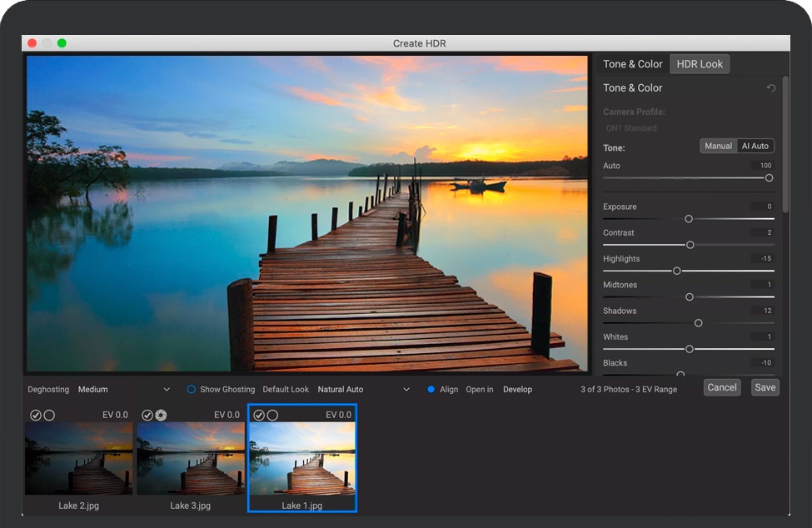Click the Highlights slider handle
This screenshot has width=812, height=528.
[676, 271]
